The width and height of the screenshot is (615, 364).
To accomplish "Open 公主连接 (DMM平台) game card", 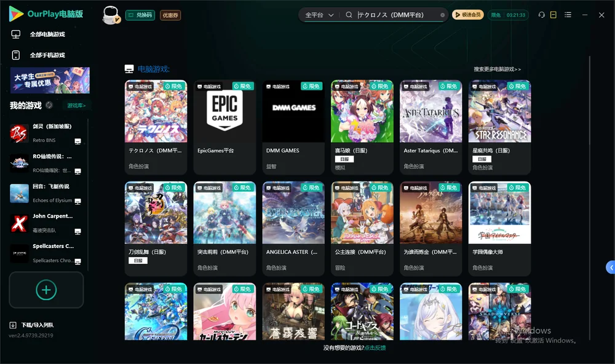I will 362,229.
